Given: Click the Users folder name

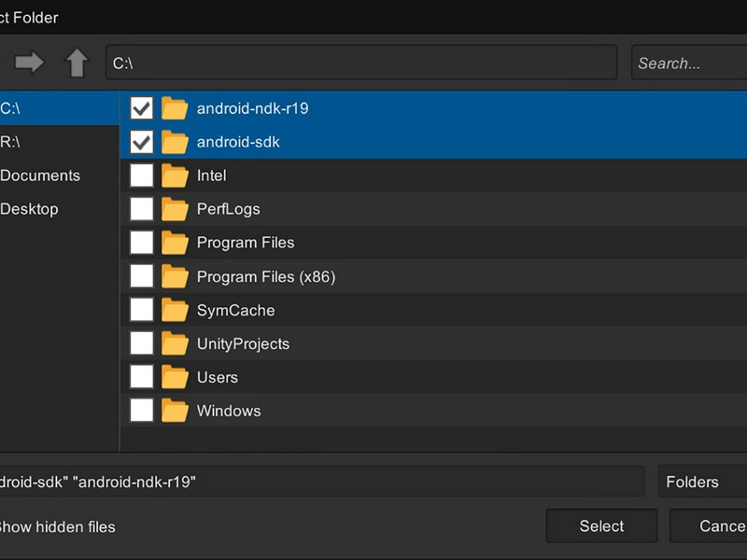Looking at the screenshot, I should click(x=218, y=377).
